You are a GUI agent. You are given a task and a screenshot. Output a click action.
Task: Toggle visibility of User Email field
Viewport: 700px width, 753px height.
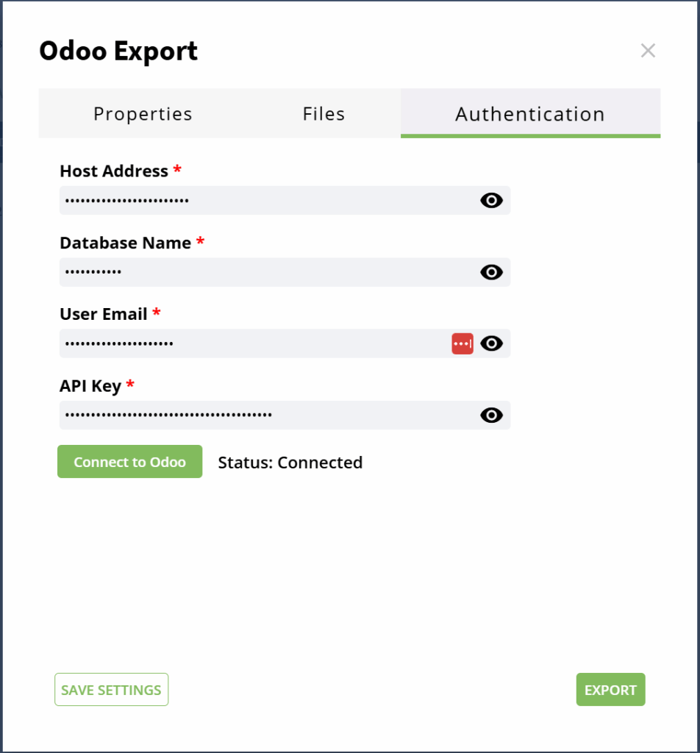click(491, 343)
